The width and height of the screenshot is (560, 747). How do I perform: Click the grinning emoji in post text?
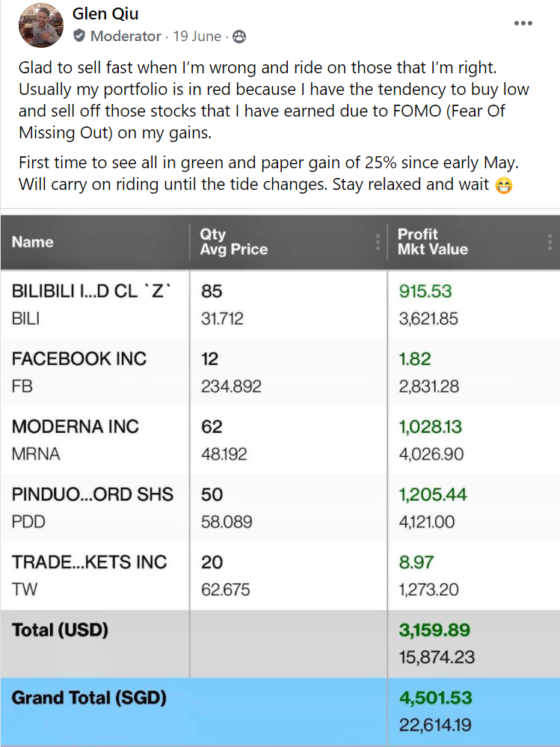[x=506, y=185]
